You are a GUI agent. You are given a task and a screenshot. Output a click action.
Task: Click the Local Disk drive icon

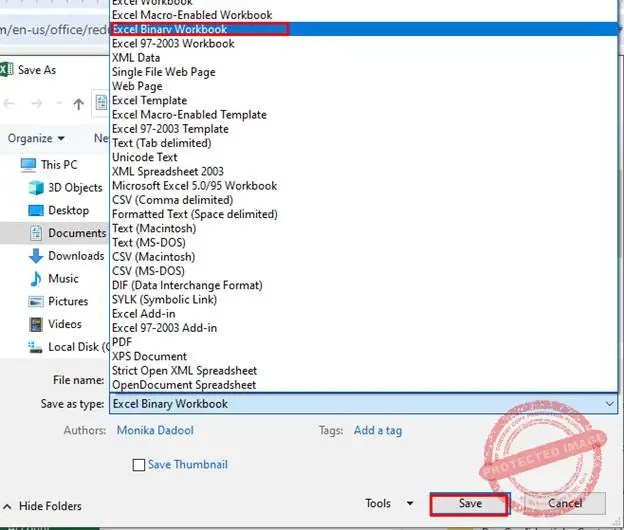click(x=35, y=347)
